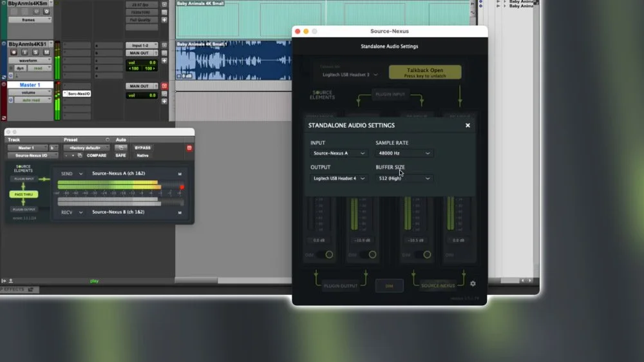Select the Baby Animals 4K Small audio clip
644x362 pixels.
coord(233,60)
